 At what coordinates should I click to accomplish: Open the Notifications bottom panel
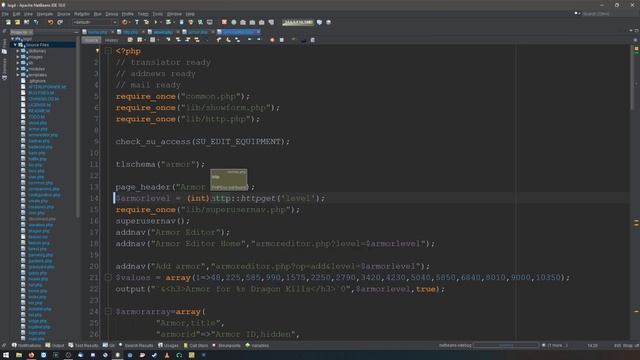(x=26, y=345)
